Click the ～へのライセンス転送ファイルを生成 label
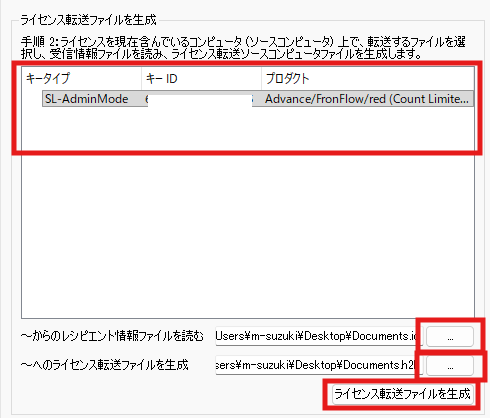The image size is (490, 418). coord(104,365)
